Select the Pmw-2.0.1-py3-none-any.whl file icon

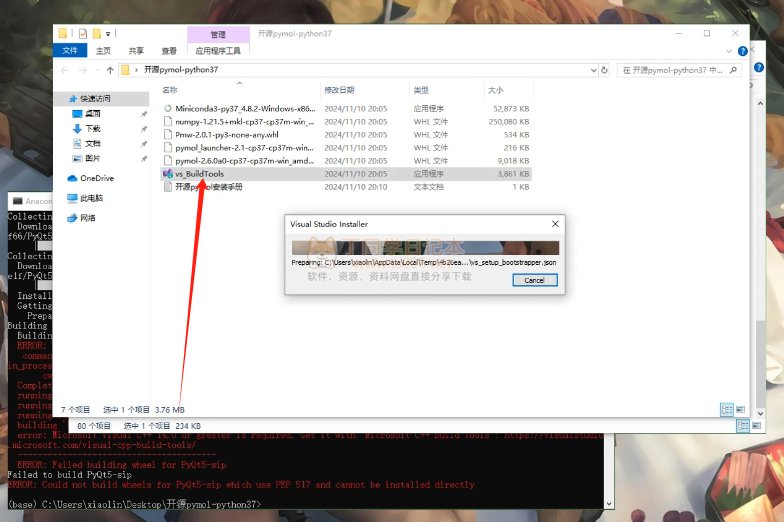[x=168, y=134]
